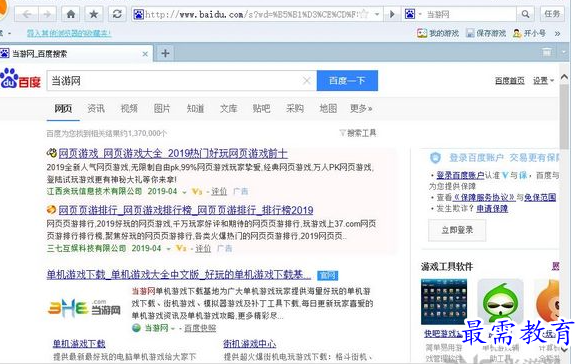Viewport: 583px width, 364px height.
Task: Click the 登录百度账户 link in the sidebar
Action: tap(460, 175)
